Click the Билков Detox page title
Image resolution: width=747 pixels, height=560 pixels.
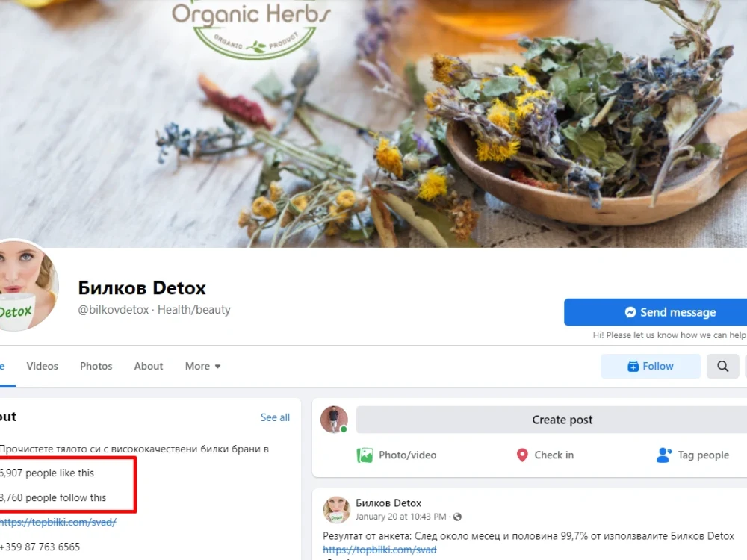142,288
